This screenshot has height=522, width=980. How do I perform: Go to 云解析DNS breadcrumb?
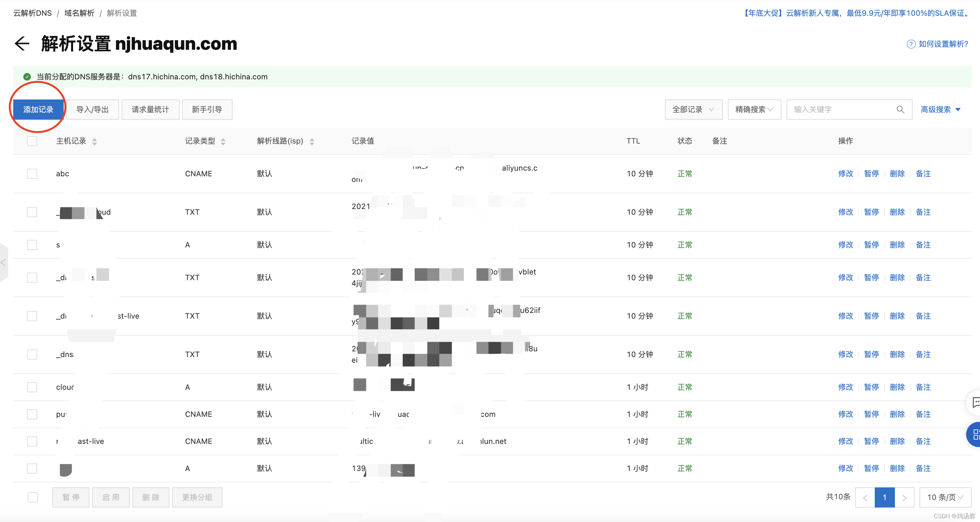(x=32, y=13)
